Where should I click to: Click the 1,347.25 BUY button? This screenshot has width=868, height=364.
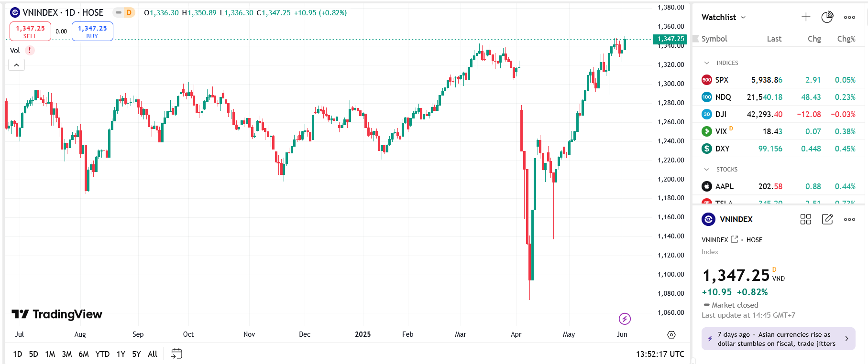pyautogui.click(x=92, y=32)
